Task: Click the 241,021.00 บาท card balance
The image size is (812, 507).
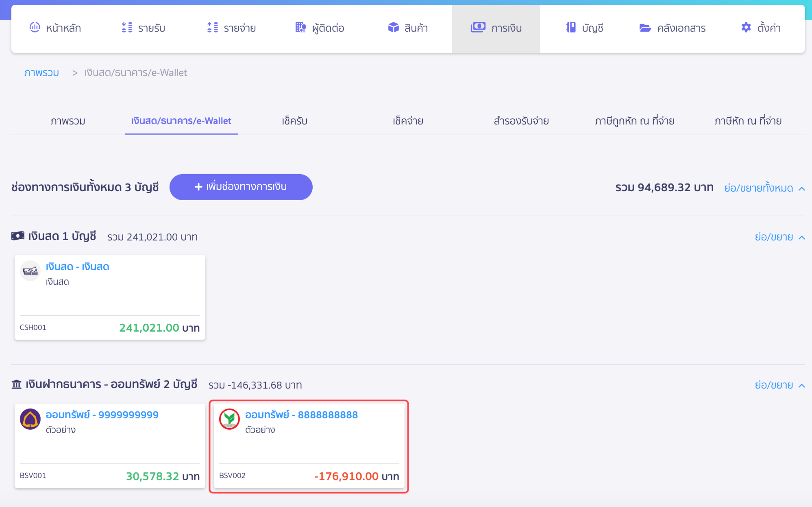Action: click(159, 328)
